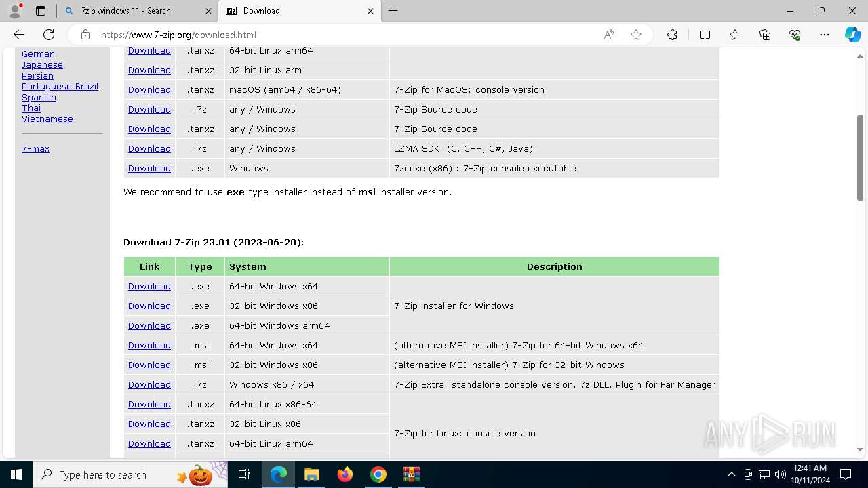Open the Collections icon
868x488 pixels.
(765, 35)
